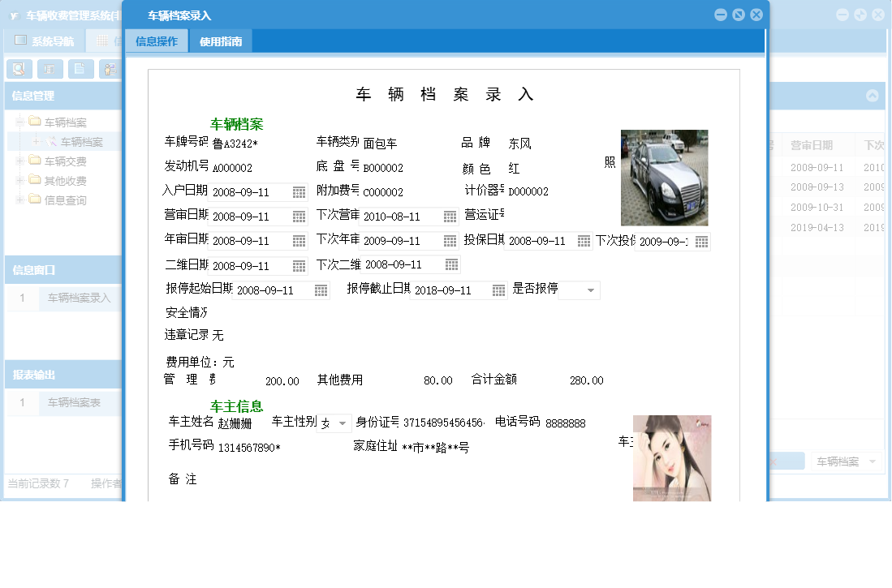892x588 pixels.
Task: Select 车辆档案 item in the navigation tree
Action: (x=81, y=143)
